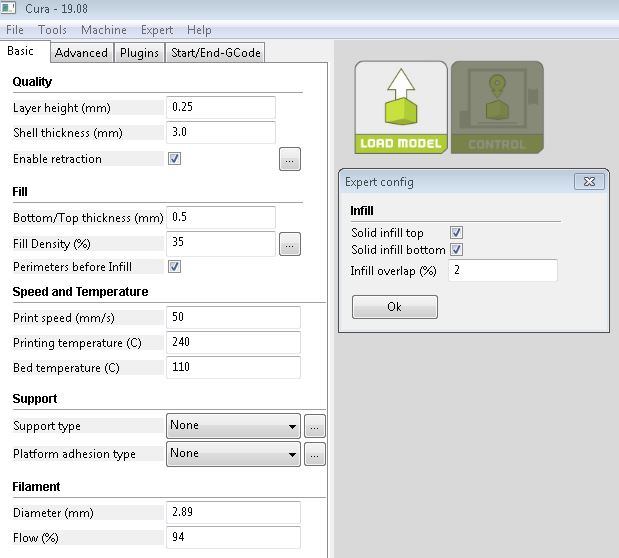Screen dimensions: 619x558
Task: Switch to the Plugins tab
Action: (139, 53)
